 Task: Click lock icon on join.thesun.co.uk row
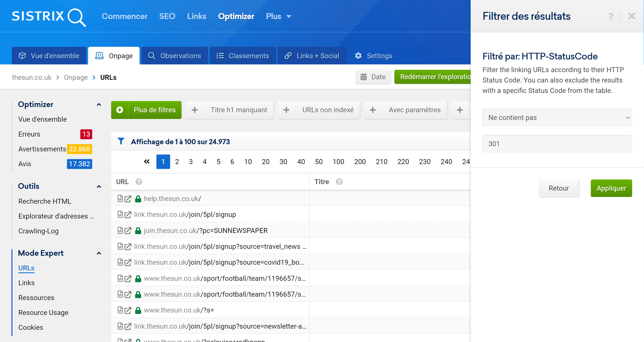coord(138,231)
